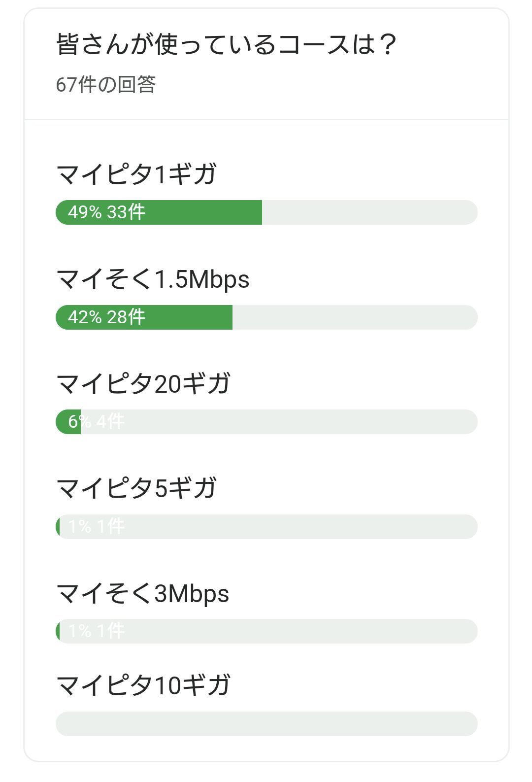Screen dimensions: 532x782
Task: Select the マイそく1.5Mbps option label
Action: click(153, 279)
